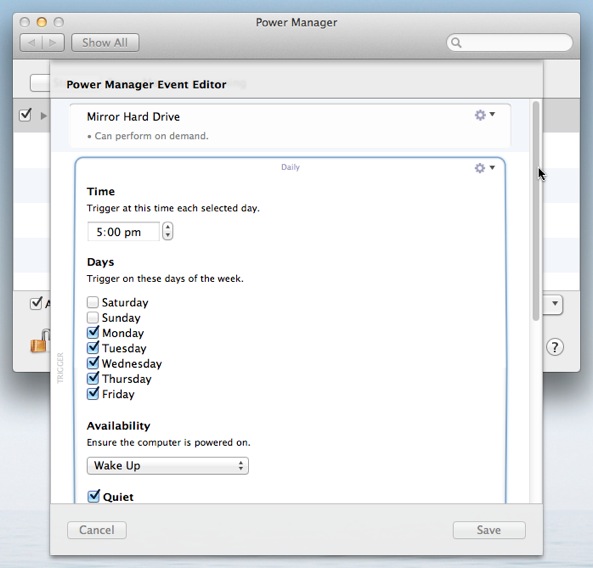Click the search magnifier icon in Power Manager
Image resolution: width=593 pixels, height=568 pixels.
click(456, 43)
